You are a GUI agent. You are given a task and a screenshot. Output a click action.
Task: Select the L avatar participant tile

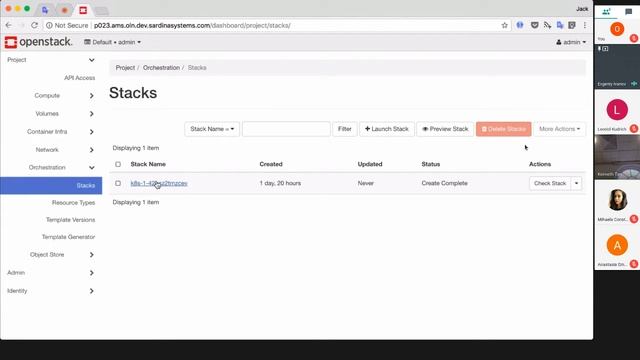(x=617, y=112)
